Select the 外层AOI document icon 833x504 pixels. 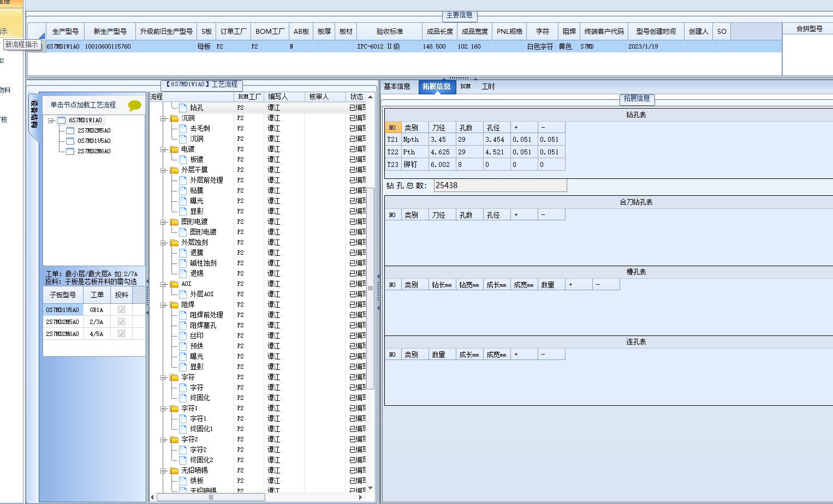coord(183,295)
